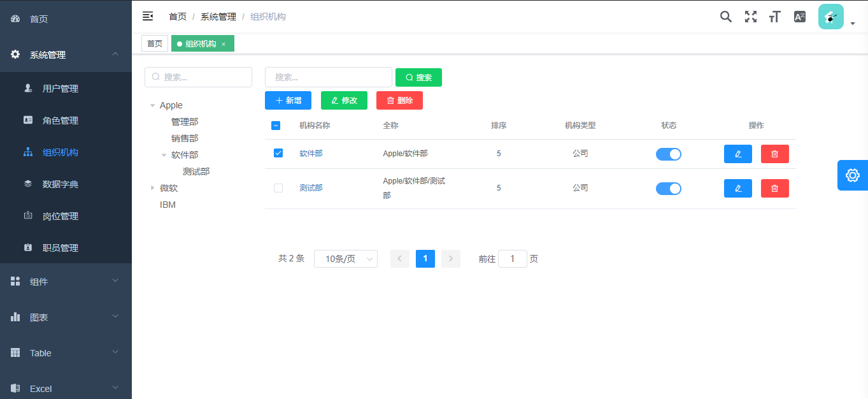Screen dimensions: 868x399
Task: Click 首页 in the breadcrumb
Action: 178,17
